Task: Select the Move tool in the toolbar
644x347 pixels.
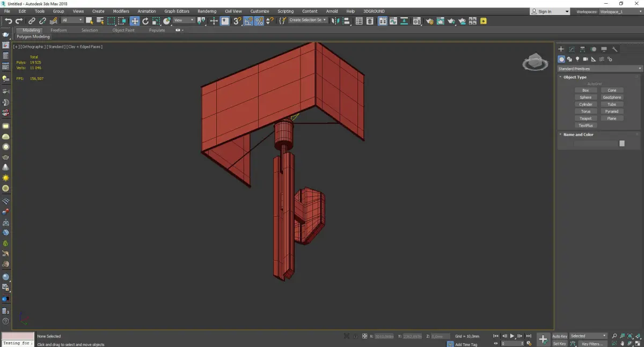Action: coord(134,21)
